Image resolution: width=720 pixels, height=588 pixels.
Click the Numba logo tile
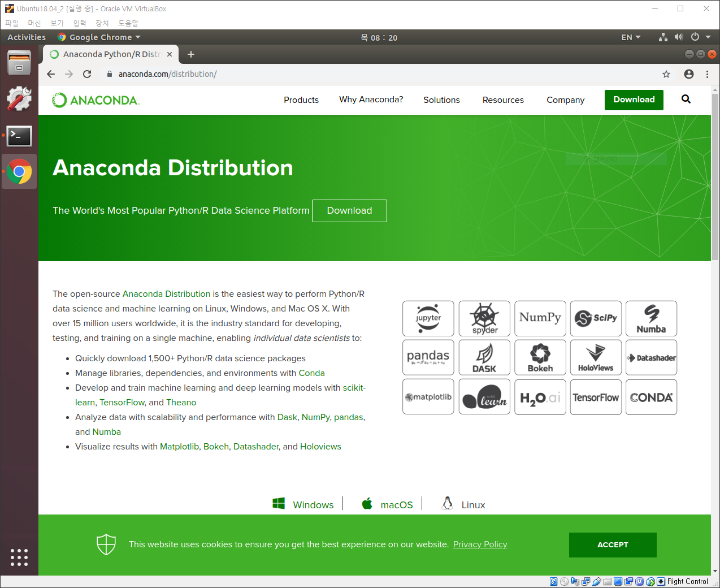(x=651, y=318)
